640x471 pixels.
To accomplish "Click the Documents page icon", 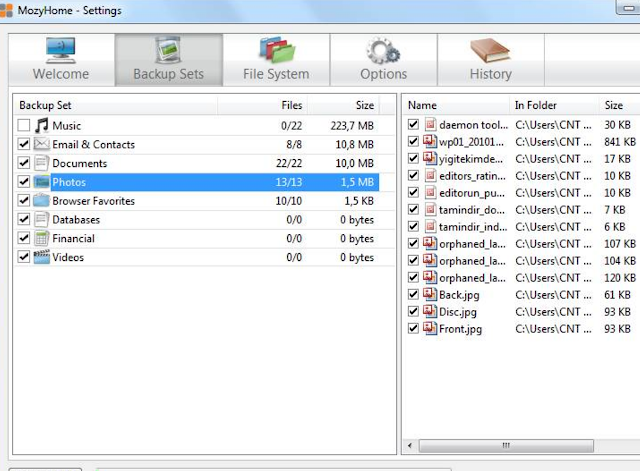I will tap(42, 163).
